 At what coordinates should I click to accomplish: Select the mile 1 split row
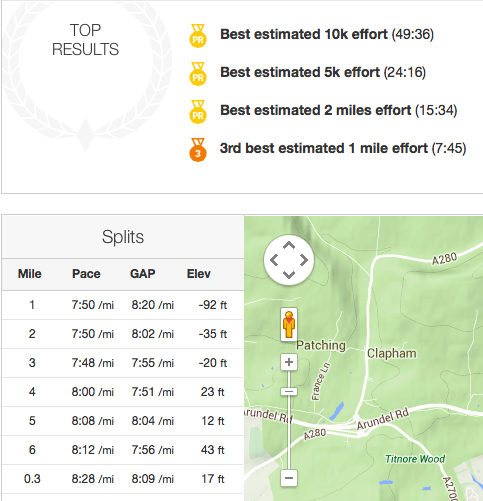pyautogui.click(x=123, y=305)
